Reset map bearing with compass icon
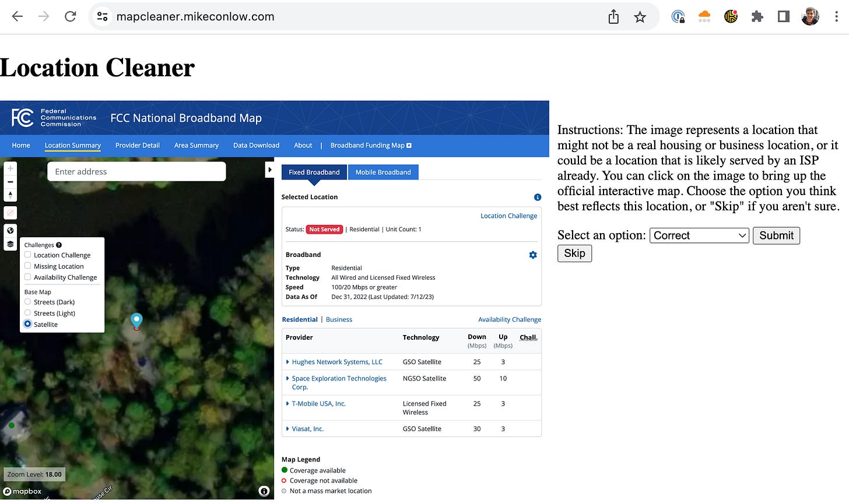This screenshot has width=849, height=504. tap(10, 195)
